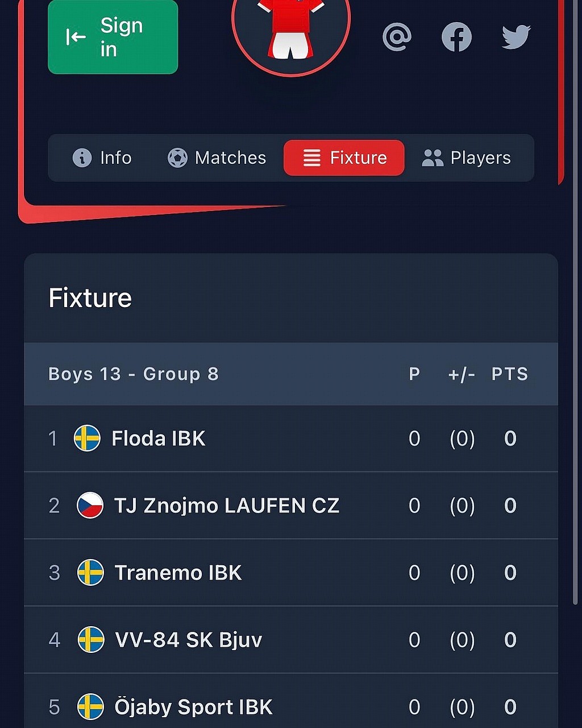Click the email at-sign icon
Viewport: 582px width, 728px height.
(x=397, y=37)
